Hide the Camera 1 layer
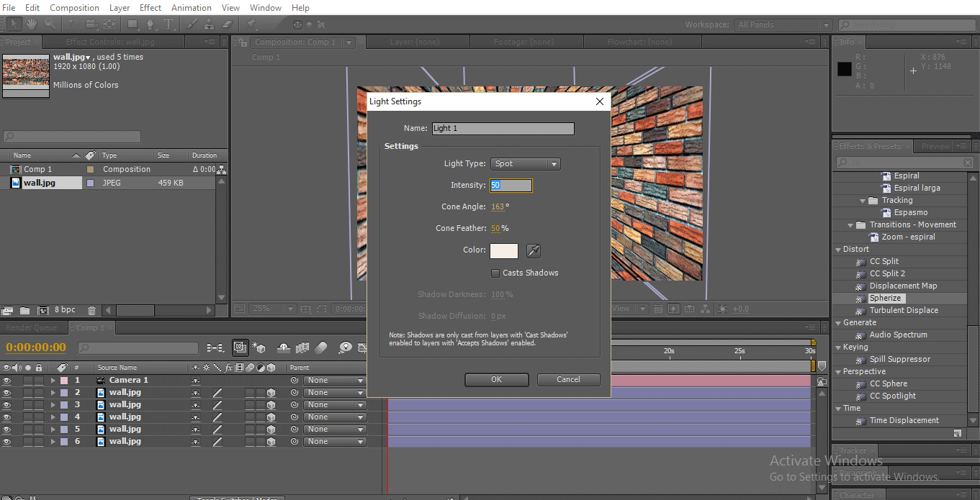The height and width of the screenshot is (500, 980). click(x=6, y=381)
